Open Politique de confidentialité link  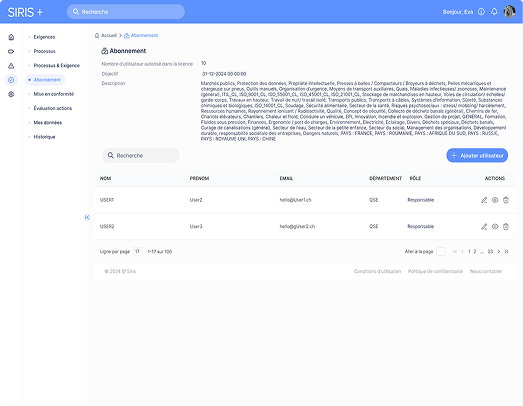(x=435, y=271)
